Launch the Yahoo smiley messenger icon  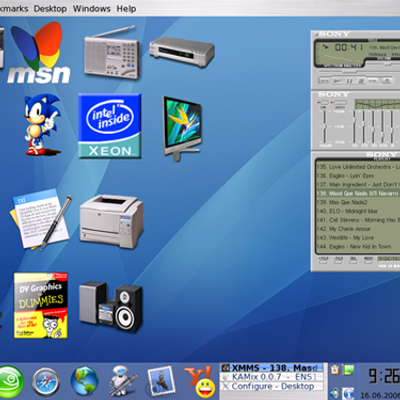point(201,382)
